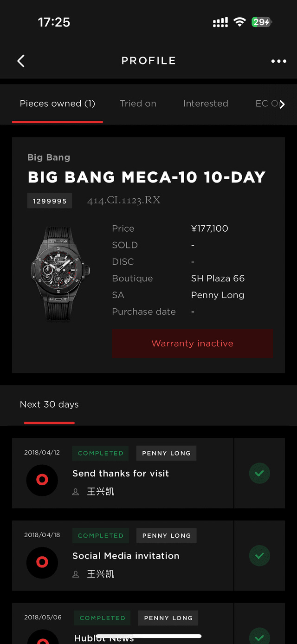Switch to the Interested tab
Image resolution: width=297 pixels, height=644 pixels.
pyautogui.click(x=206, y=104)
